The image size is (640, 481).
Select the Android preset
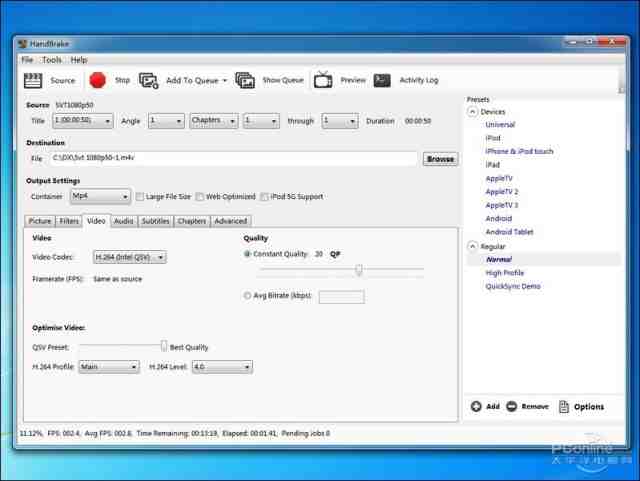tap(499, 218)
